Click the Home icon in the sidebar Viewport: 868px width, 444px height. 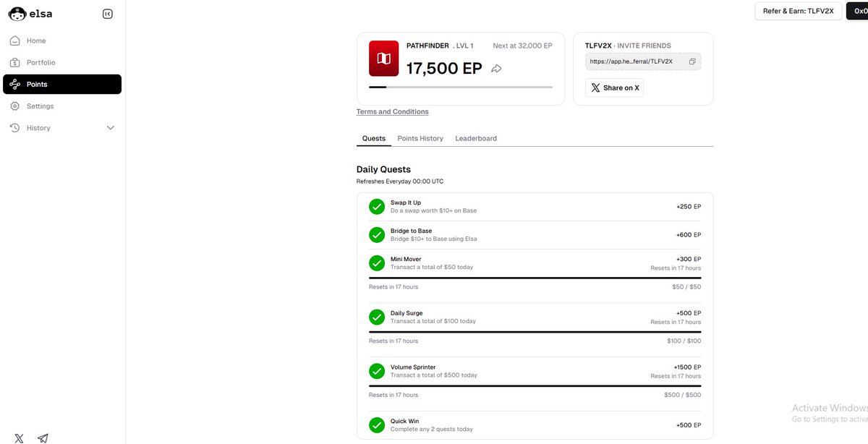click(x=15, y=40)
